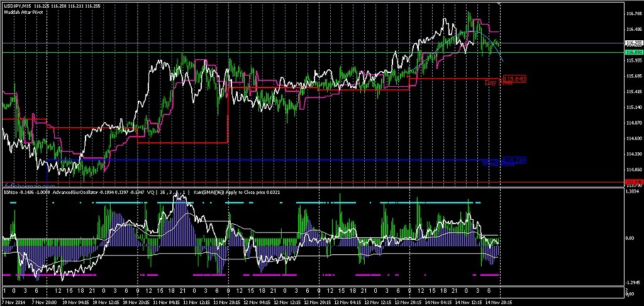Click the 1.3834 oscillator scale value
This screenshot has width=644, height=306.
point(634,191)
